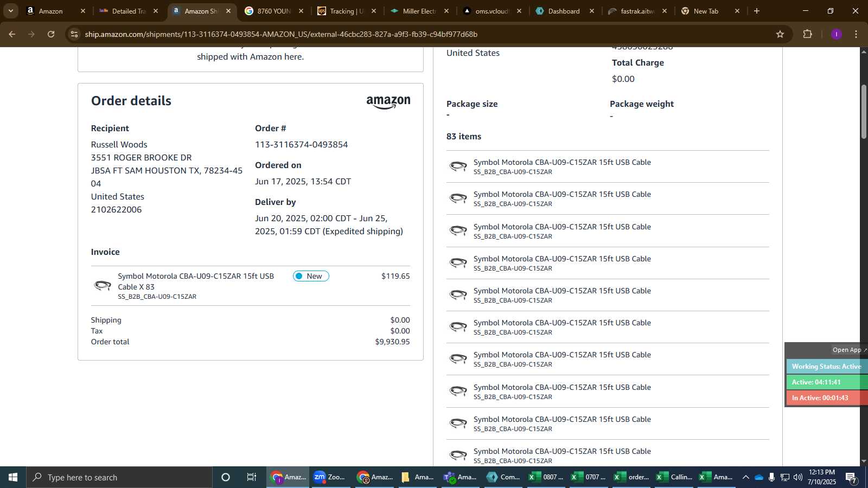Bookmark this page with the star icon

(780, 34)
